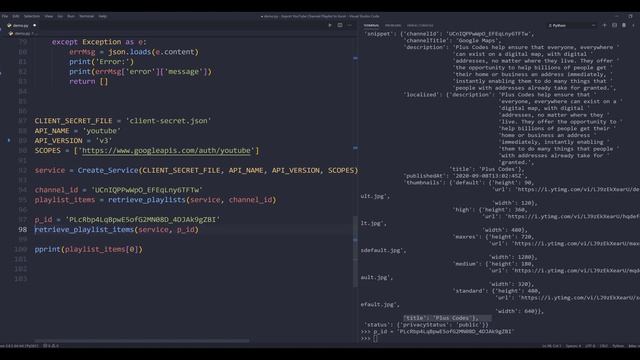Click the editor horizontal scrollbar
The height and width of the screenshot is (360, 640).
tap(142, 340)
